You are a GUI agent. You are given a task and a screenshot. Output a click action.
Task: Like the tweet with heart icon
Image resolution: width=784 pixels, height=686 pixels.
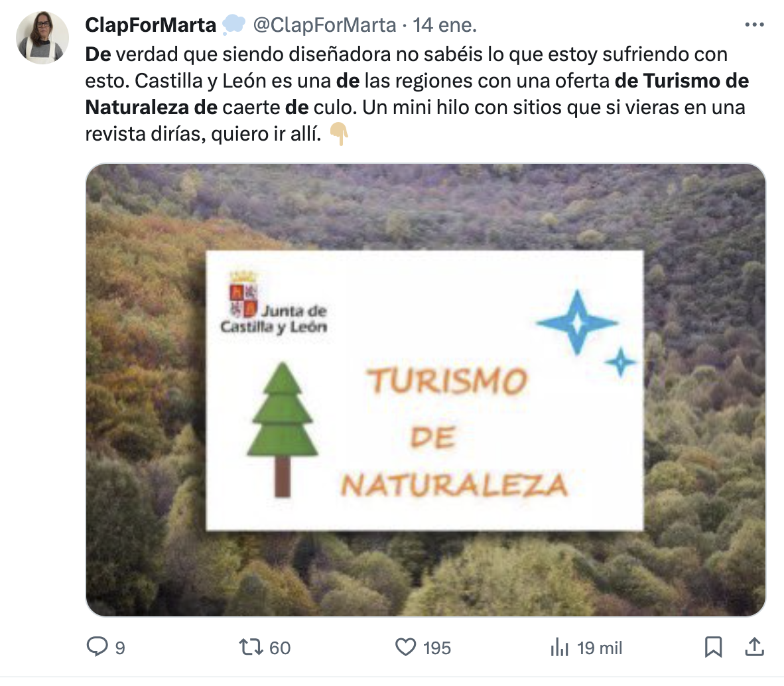(405, 647)
